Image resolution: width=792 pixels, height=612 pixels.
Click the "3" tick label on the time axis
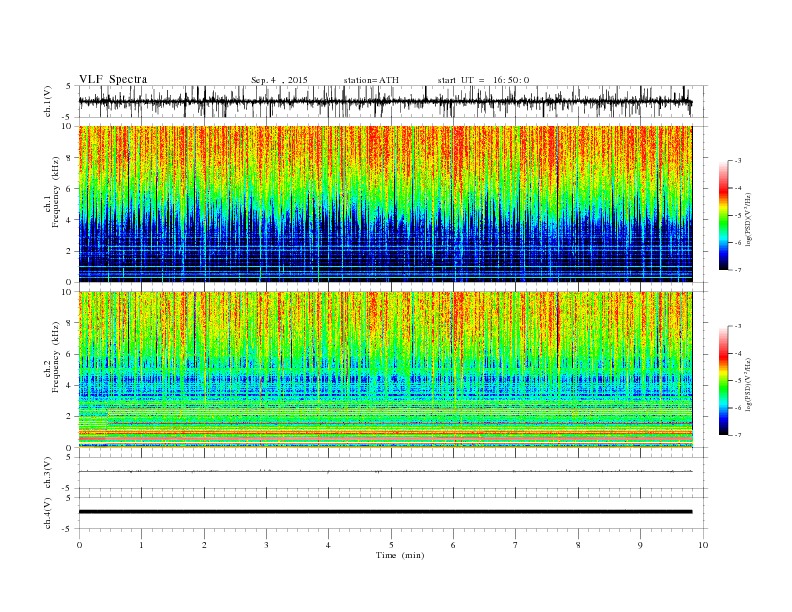coord(267,545)
